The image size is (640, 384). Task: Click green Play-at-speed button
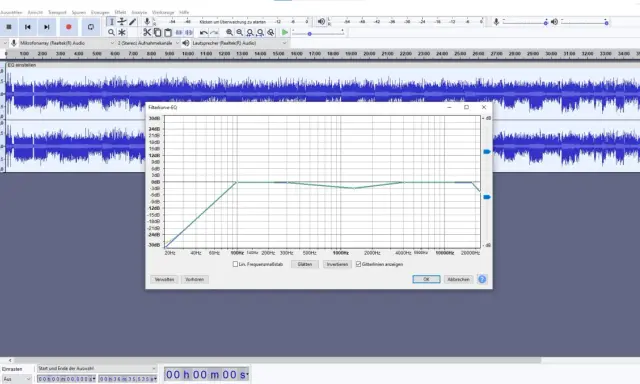(285, 32)
